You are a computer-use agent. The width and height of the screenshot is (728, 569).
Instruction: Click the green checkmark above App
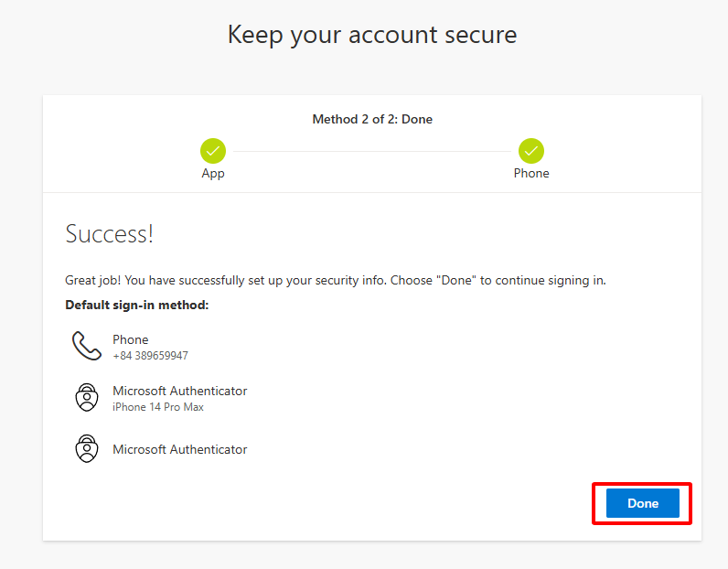pyautogui.click(x=213, y=151)
